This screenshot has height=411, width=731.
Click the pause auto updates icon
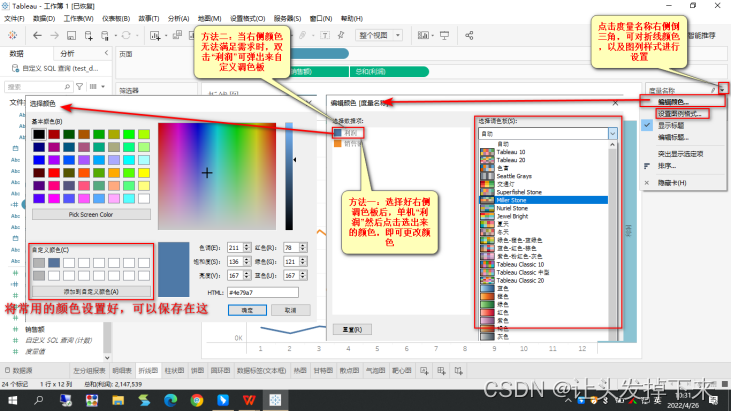click(105, 35)
